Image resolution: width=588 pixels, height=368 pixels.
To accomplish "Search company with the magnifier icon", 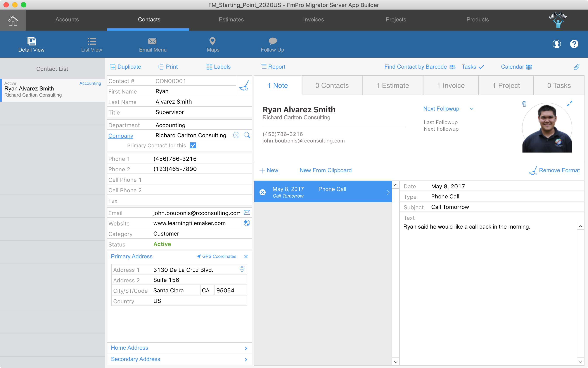I will (247, 135).
